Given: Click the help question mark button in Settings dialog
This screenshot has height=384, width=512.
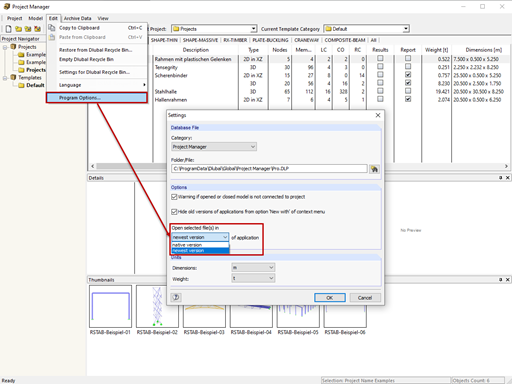Looking at the screenshot, I should point(176,297).
